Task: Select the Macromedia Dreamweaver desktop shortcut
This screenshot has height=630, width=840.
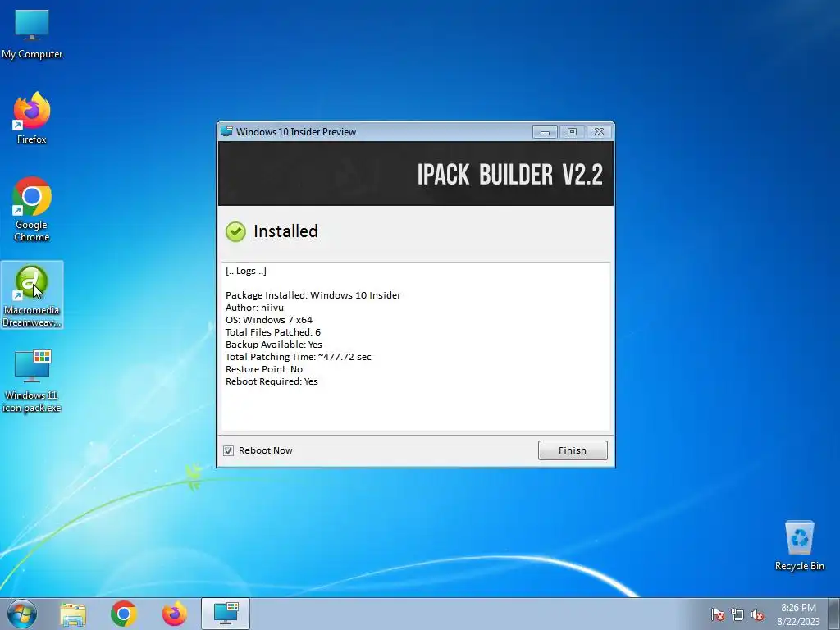Action: click(x=32, y=295)
